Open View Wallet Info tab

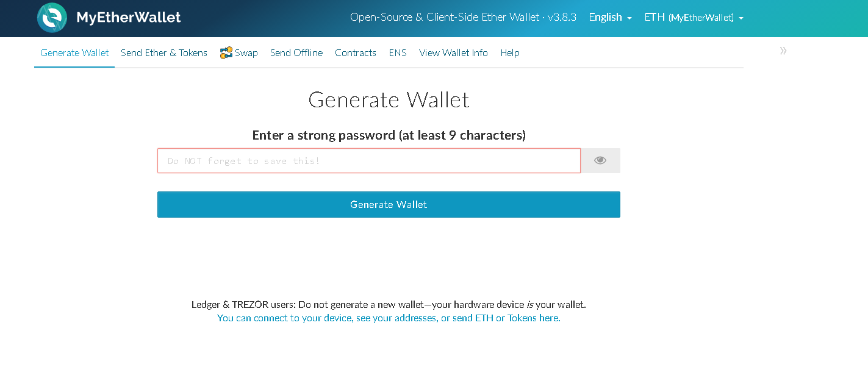[x=453, y=53]
